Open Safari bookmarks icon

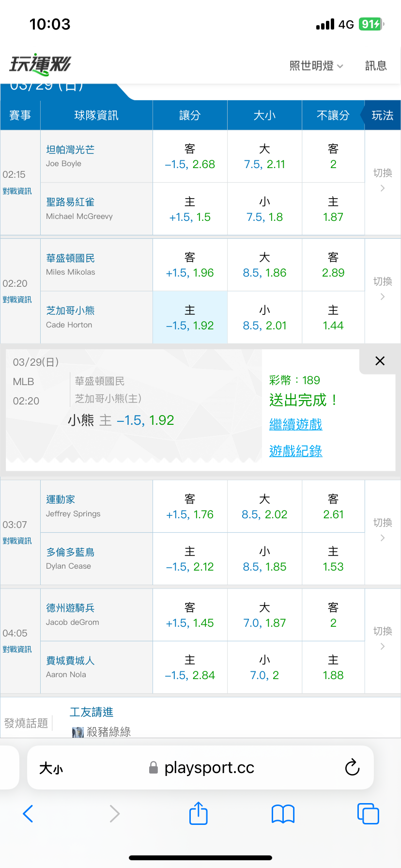(x=283, y=814)
